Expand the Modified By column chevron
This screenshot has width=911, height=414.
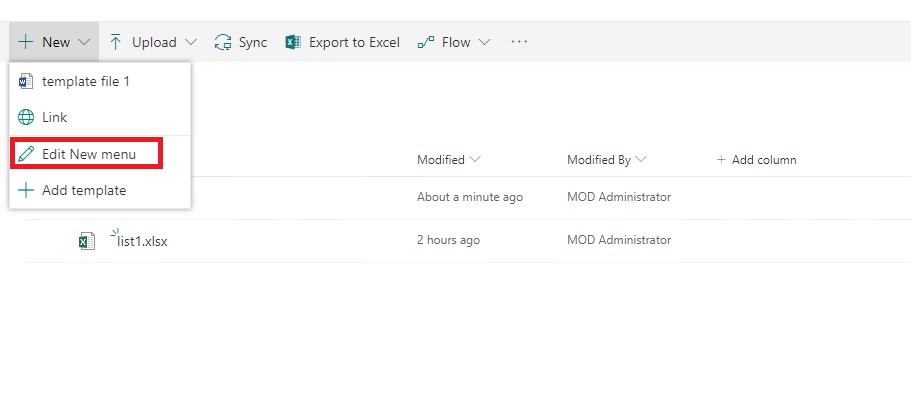pos(641,160)
